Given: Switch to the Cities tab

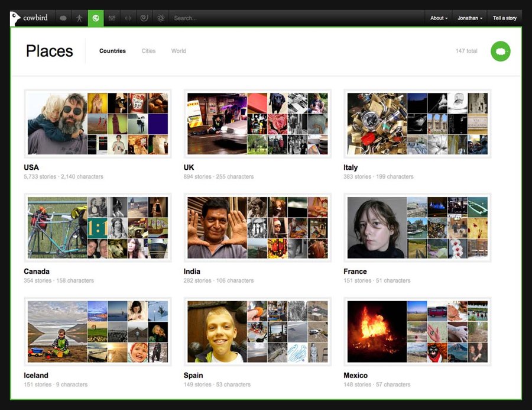Looking at the screenshot, I should pyautogui.click(x=148, y=51).
